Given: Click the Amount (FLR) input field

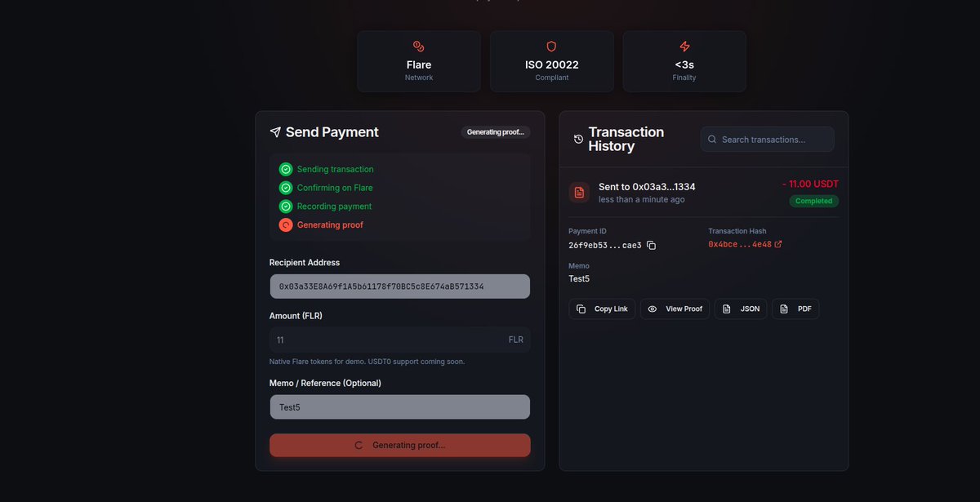Looking at the screenshot, I should click(x=400, y=340).
